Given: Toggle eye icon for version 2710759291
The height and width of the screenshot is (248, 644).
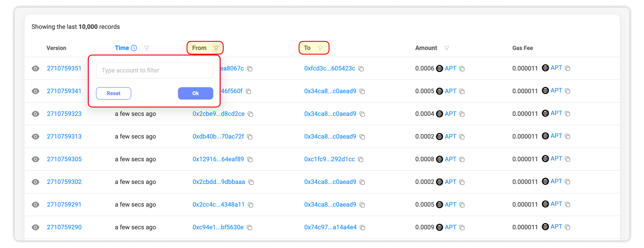Looking at the screenshot, I should pos(35,205).
